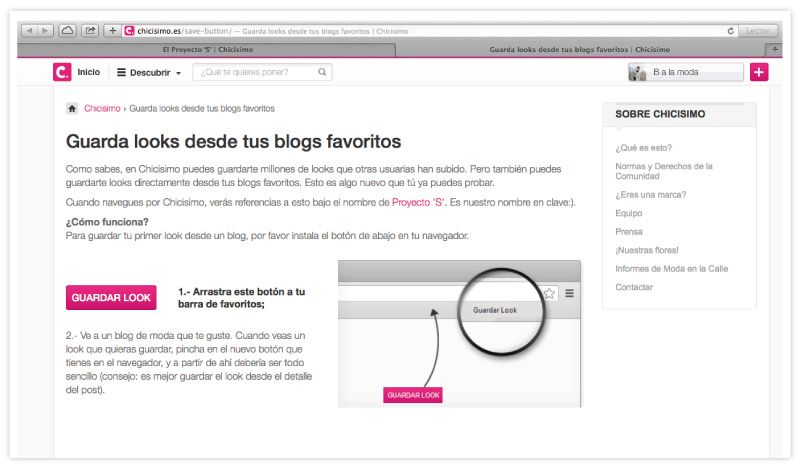
Task: Click the pink plus upload button
Action: coord(759,72)
